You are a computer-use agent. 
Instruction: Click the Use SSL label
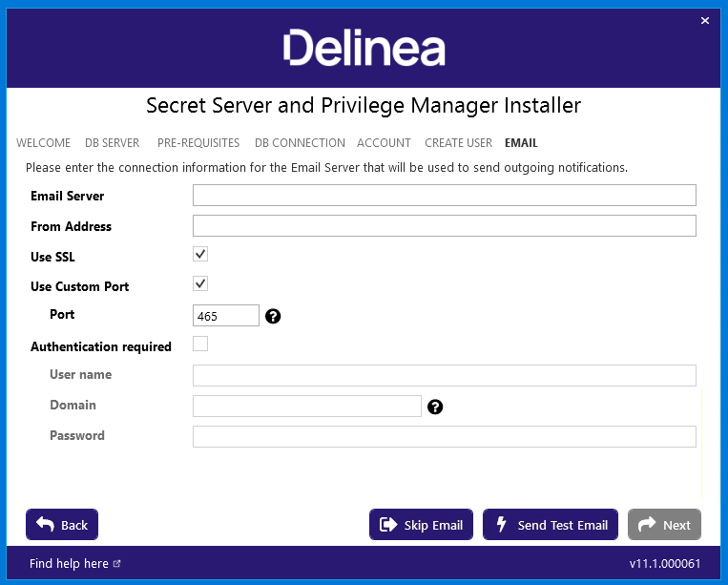[x=52, y=257]
